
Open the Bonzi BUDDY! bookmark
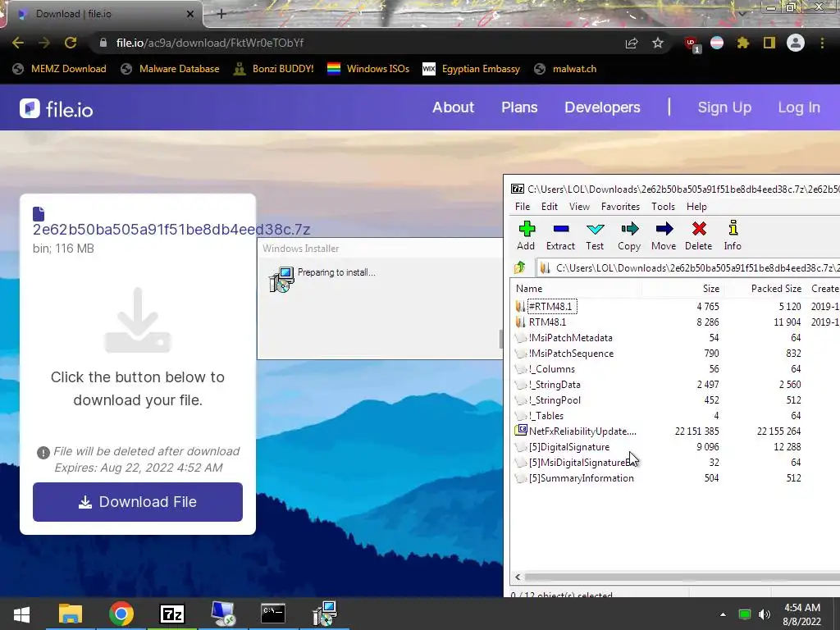coord(274,69)
